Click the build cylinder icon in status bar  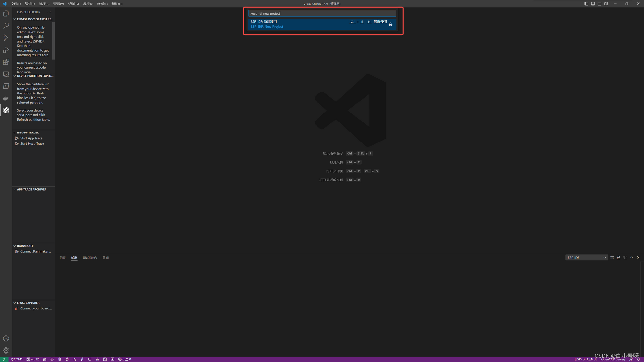pos(67,359)
